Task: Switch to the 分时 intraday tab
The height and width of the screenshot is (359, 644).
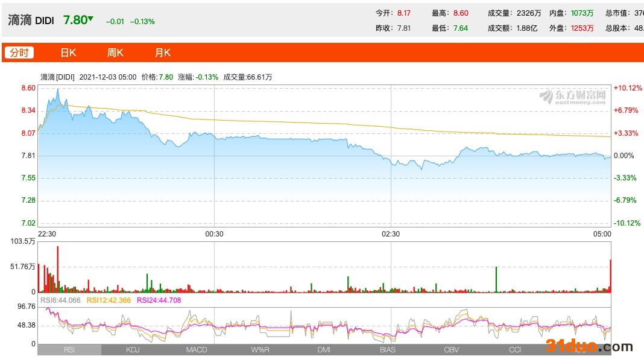Action: click(x=19, y=52)
